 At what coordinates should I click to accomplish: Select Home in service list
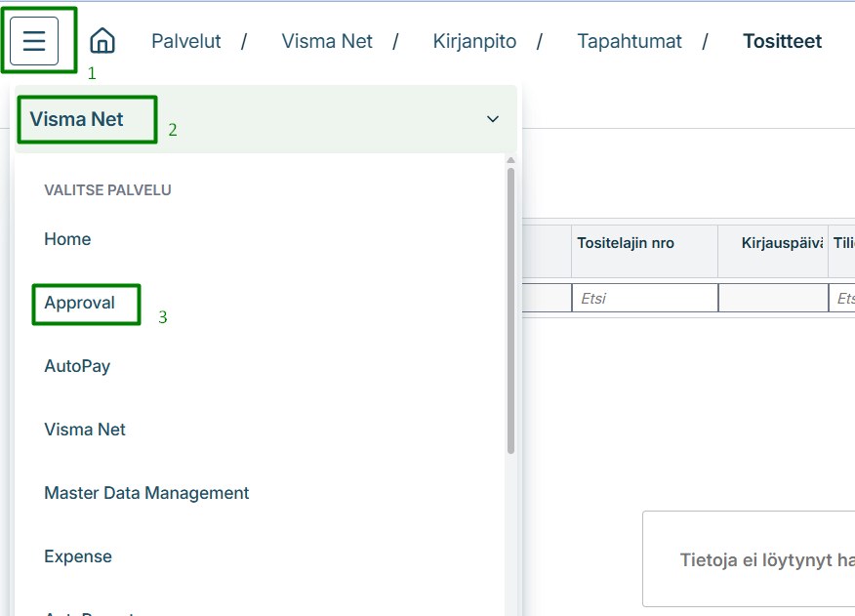(x=67, y=239)
